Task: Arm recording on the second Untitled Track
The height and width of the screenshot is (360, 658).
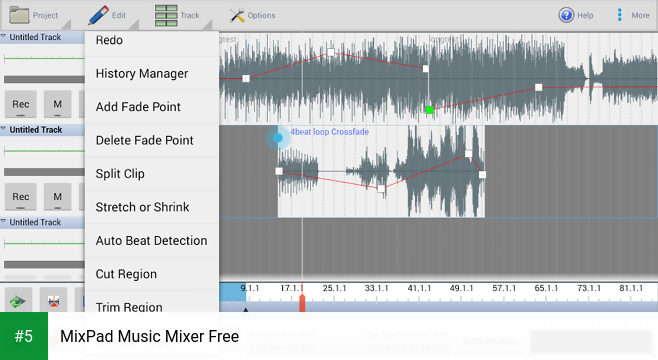Action: click(x=21, y=196)
